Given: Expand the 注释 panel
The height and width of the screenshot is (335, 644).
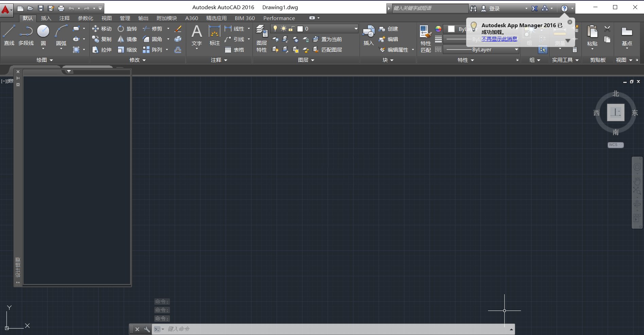Looking at the screenshot, I should 219,60.
